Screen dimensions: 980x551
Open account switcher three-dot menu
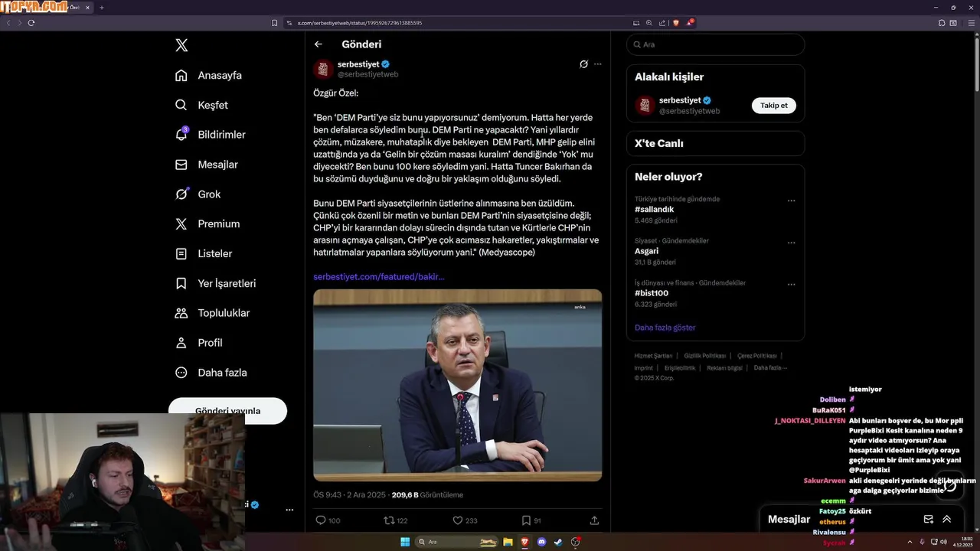click(289, 510)
